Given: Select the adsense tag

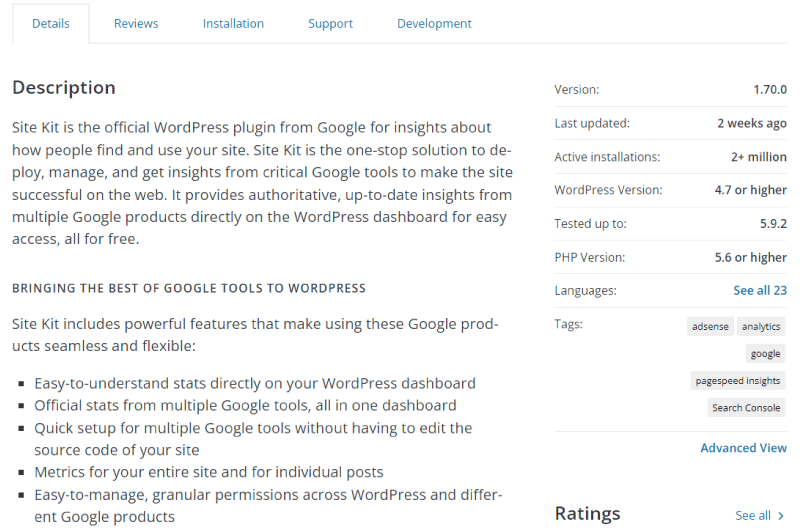Looking at the screenshot, I should pyautogui.click(x=710, y=326).
